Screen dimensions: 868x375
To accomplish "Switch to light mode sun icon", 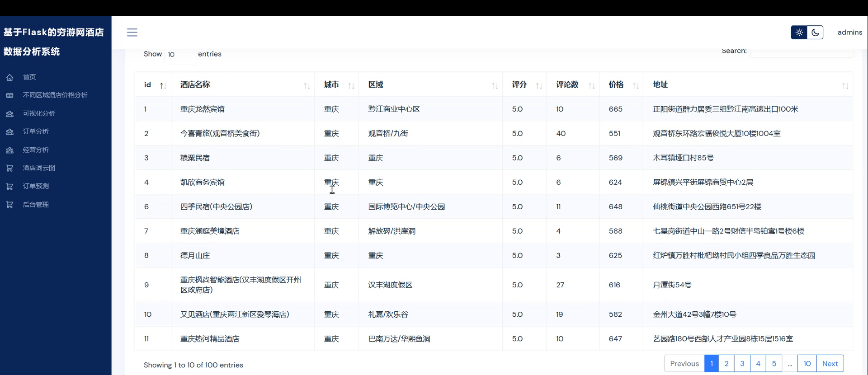I will (x=799, y=33).
